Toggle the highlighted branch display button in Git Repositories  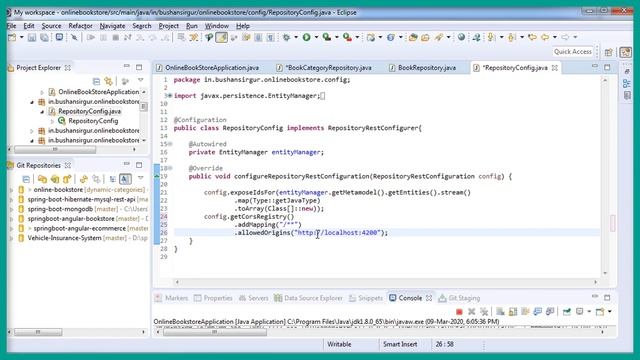[x=125, y=179]
